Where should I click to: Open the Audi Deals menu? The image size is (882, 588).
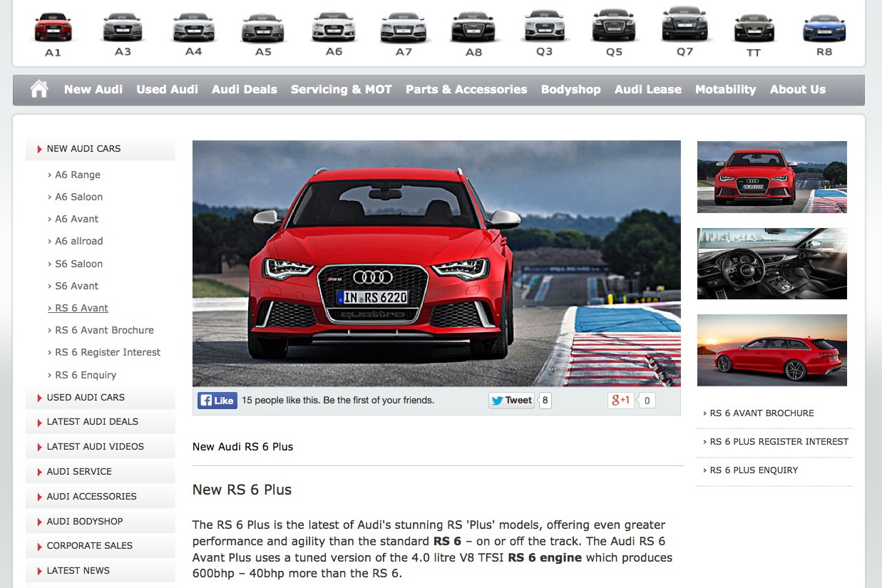pyautogui.click(x=244, y=90)
